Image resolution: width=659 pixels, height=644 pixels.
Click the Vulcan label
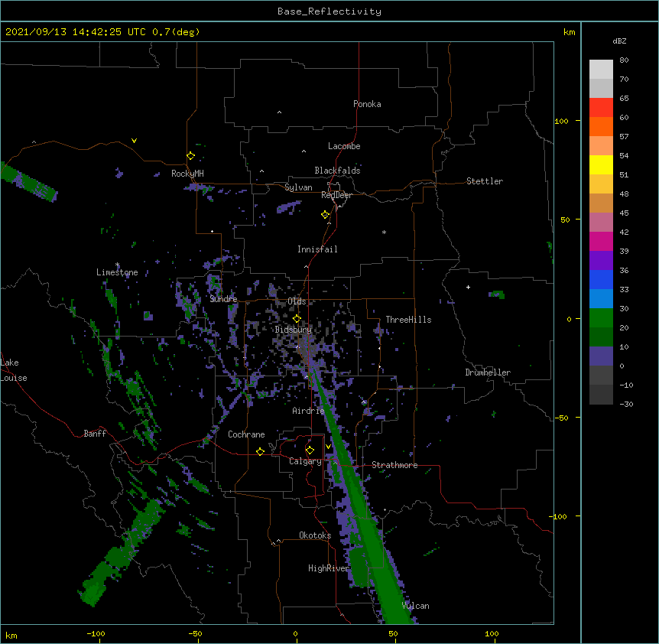tap(415, 606)
